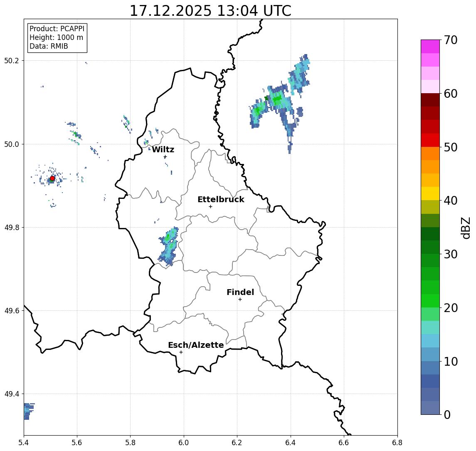Select the Ettelbruck city label

click(221, 199)
